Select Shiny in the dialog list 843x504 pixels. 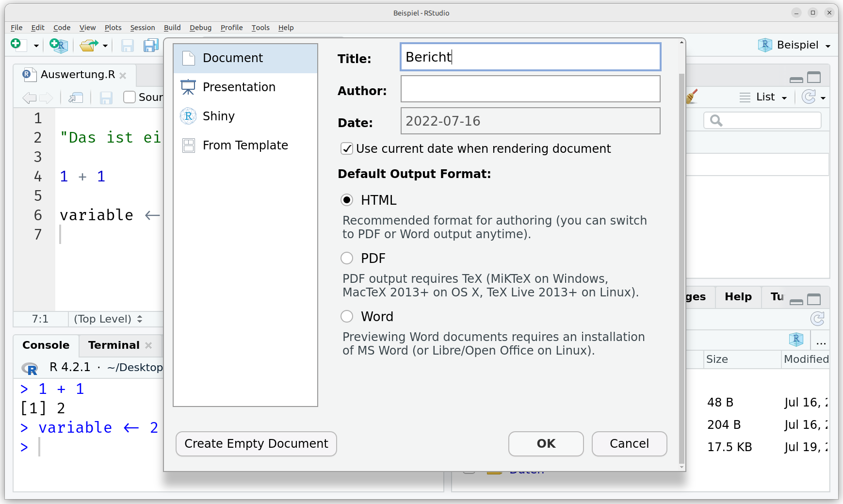(x=245, y=116)
